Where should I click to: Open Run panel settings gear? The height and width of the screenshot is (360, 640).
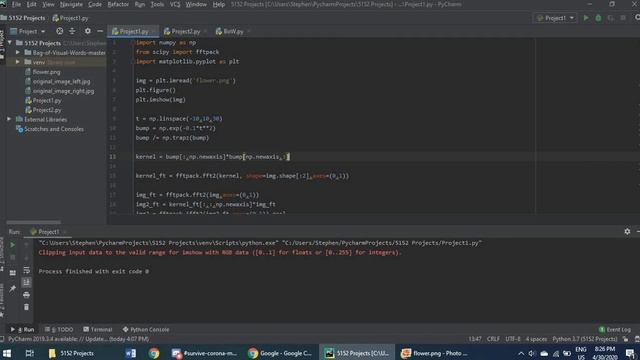[x=627, y=231]
